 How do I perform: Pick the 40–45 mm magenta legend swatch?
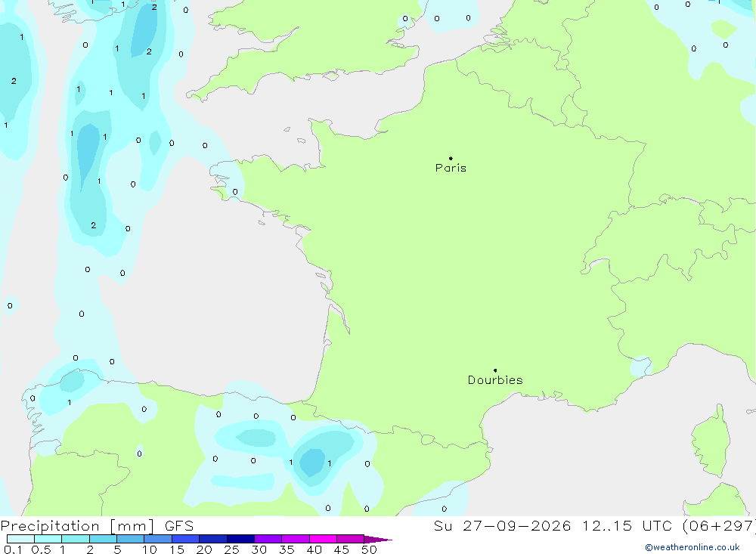(323, 539)
